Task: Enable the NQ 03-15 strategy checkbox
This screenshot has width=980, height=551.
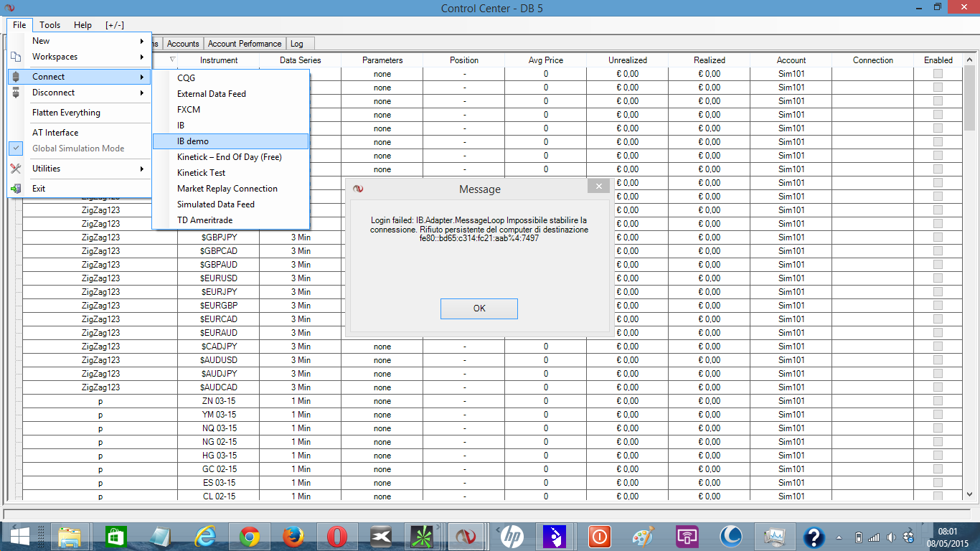Action: coord(938,428)
